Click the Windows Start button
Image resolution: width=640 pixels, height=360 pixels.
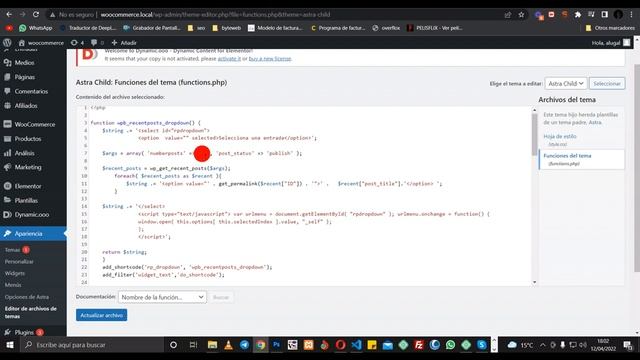click(9, 345)
